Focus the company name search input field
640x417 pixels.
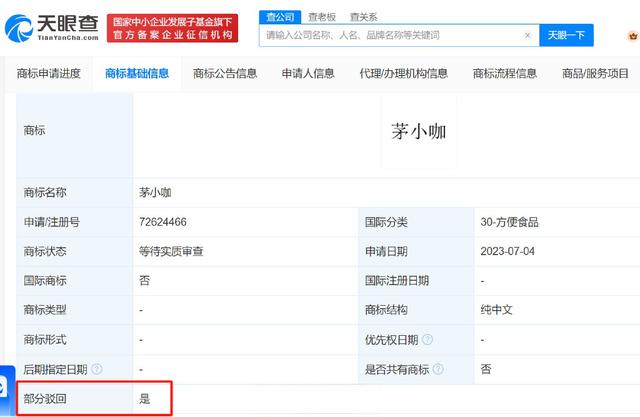click(x=390, y=35)
